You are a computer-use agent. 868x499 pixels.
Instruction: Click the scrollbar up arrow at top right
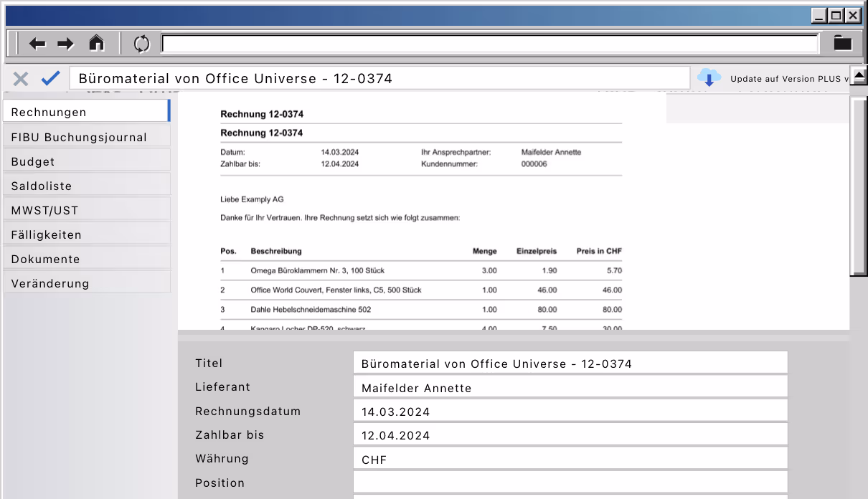click(x=859, y=75)
